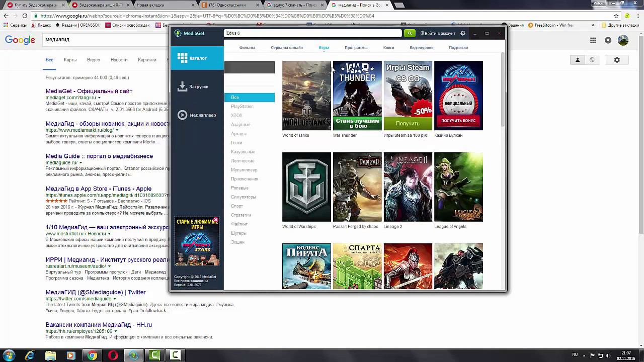
Task: Select the XBOX category
Action: pos(236,116)
